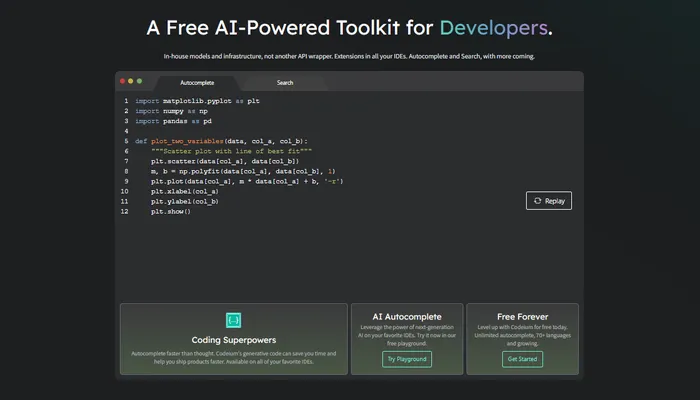Click the plt.show() code line
The height and width of the screenshot is (400, 700).
tap(170, 211)
